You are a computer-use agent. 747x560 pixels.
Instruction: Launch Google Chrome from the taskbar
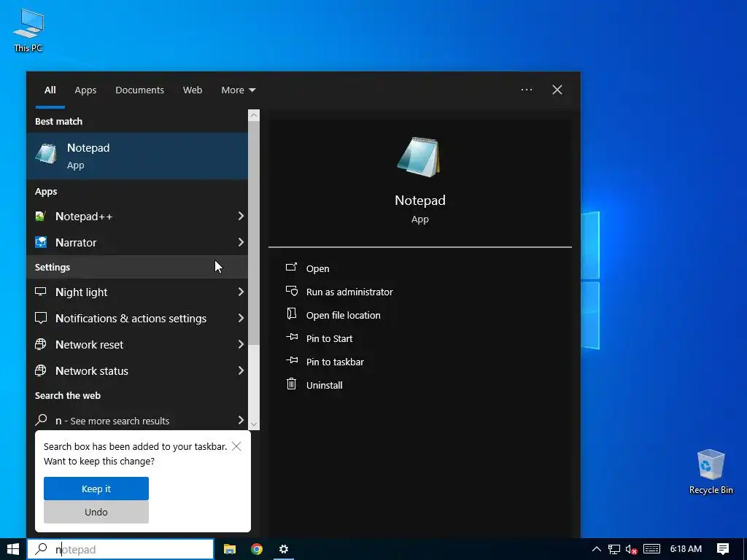click(257, 549)
